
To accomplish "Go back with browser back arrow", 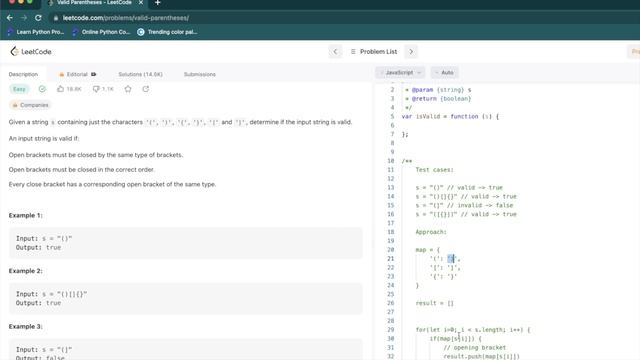I will [9, 18].
